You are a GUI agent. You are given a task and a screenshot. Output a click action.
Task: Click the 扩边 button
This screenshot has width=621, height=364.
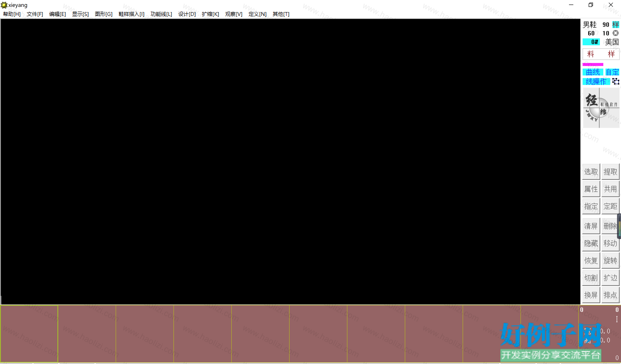point(610,278)
